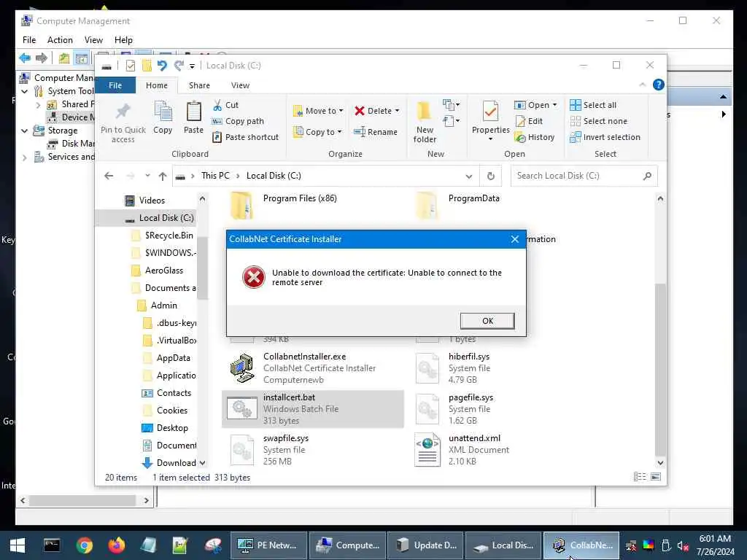Expand Services and Applications node
This screenshot has height=560, width=747.
(x=24, y=157)
